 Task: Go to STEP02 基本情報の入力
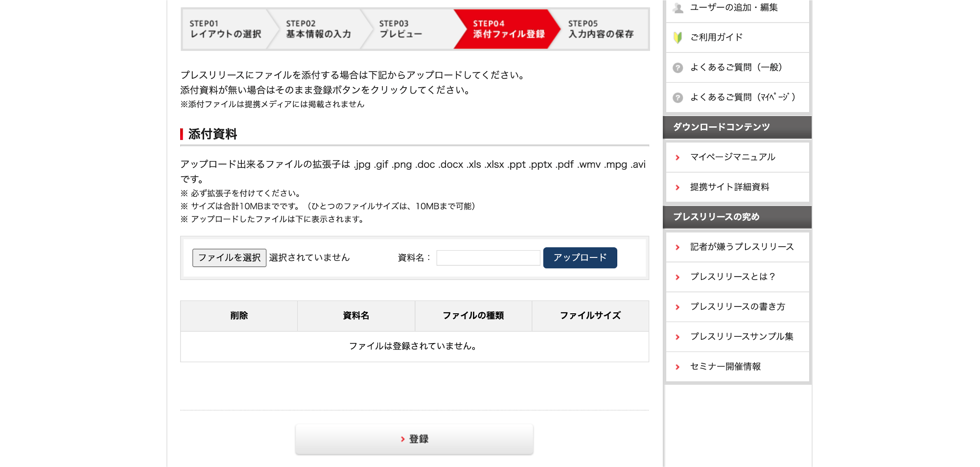pyautogui.click(x=318, y=29)
